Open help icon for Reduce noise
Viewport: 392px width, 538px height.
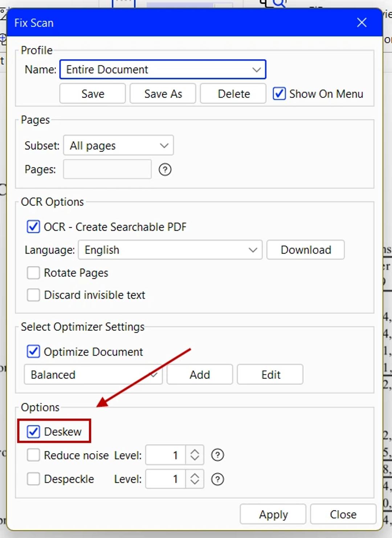pyautogui.click(x=218, y=455)
